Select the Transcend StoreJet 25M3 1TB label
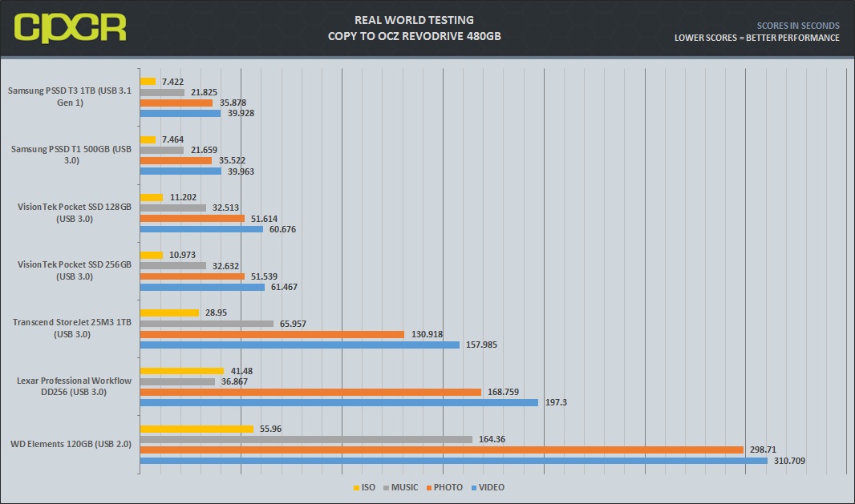Viewport: 855px width, 504px height. 72,328
